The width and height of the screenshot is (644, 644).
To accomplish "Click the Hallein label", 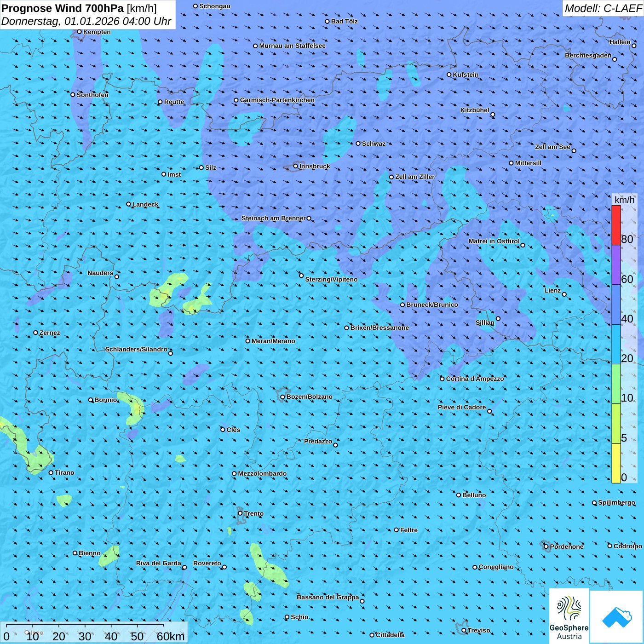I will coord(620,42).
